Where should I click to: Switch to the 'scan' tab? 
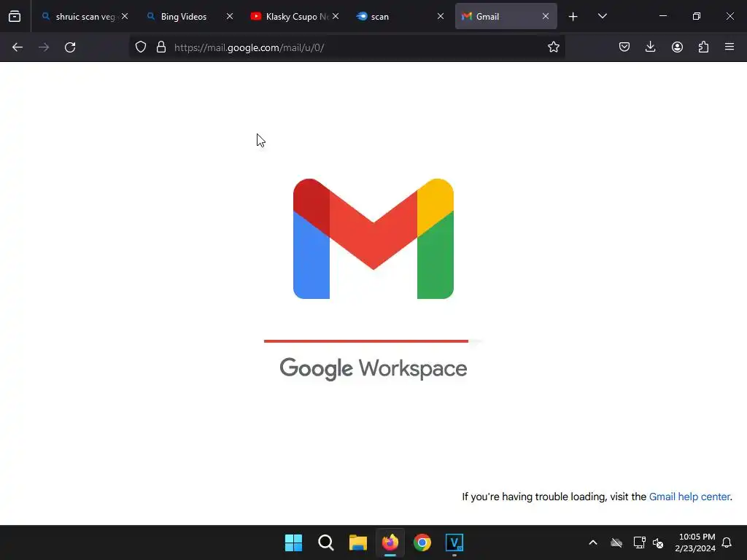click(x=400, y=17)
